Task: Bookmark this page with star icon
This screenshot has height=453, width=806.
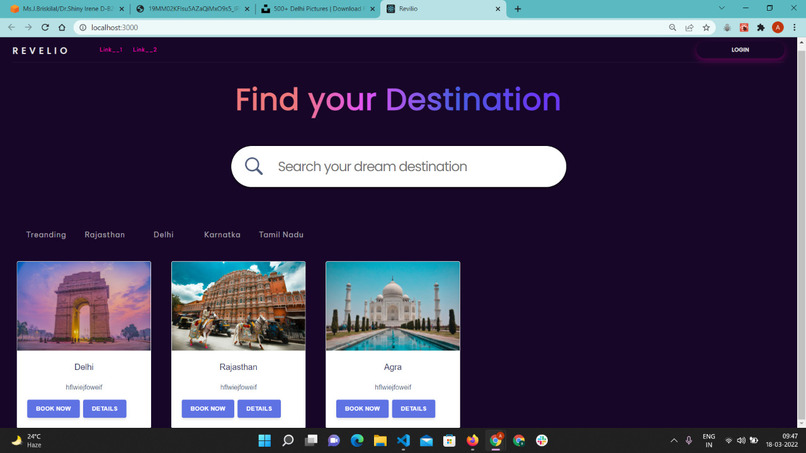Action: [706, 27]
